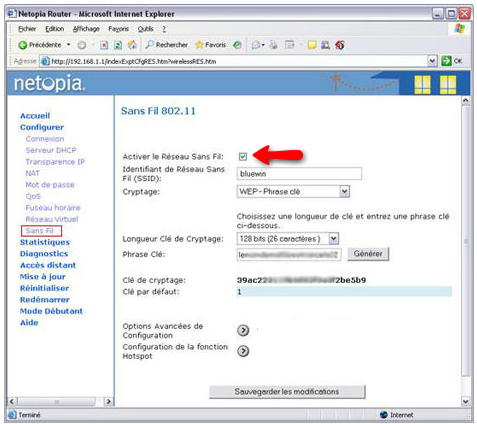Open Configuration de la fonction Hotspot arrow
Screen dimensions: 477x424
tap(243, 351)
